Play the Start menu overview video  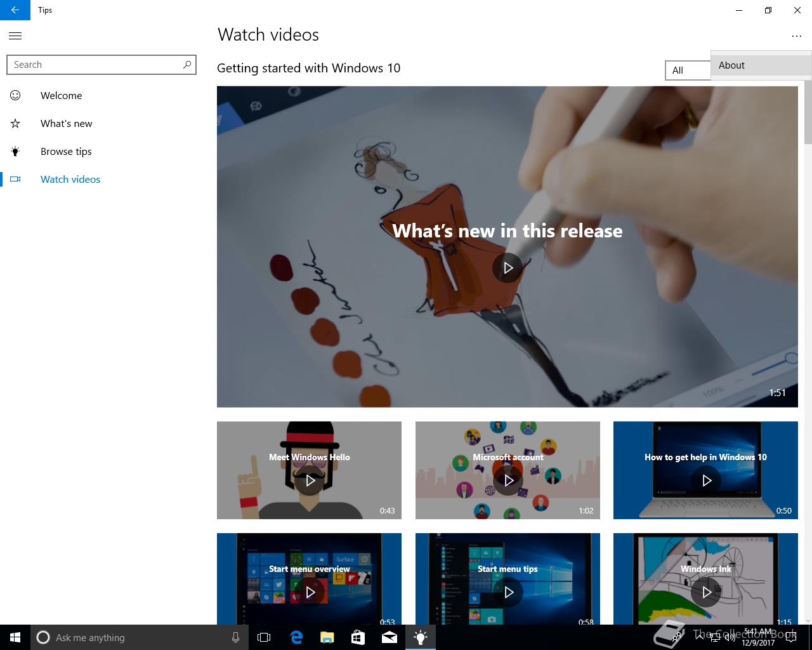coord(310,592)
